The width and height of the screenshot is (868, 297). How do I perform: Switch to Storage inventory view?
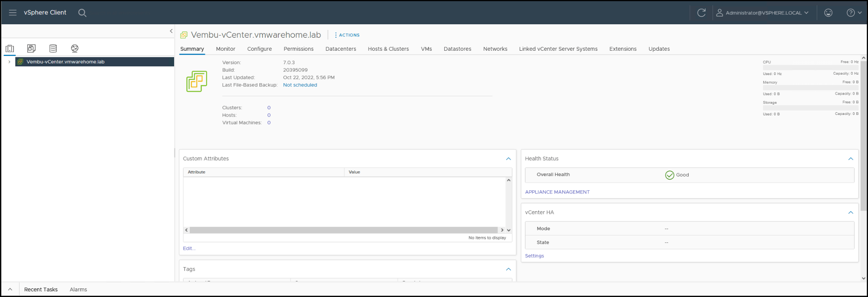point(53,48)
